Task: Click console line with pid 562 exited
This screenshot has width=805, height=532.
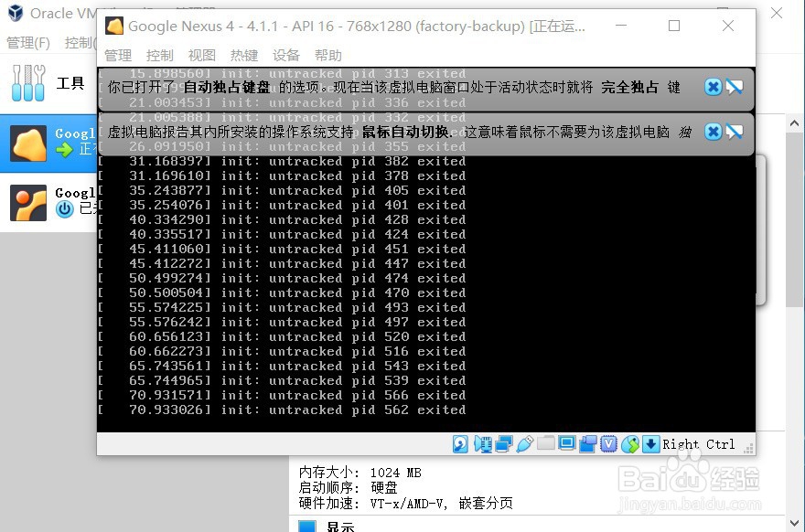Action: pos(283,410)
